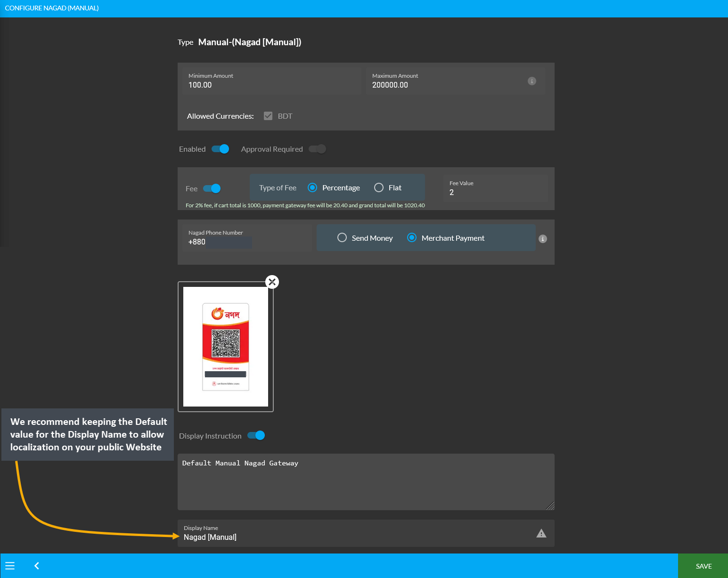
Task: Click the instruction text area with Default Manual Nagad Gateway
Action: (x=366, y=482)
